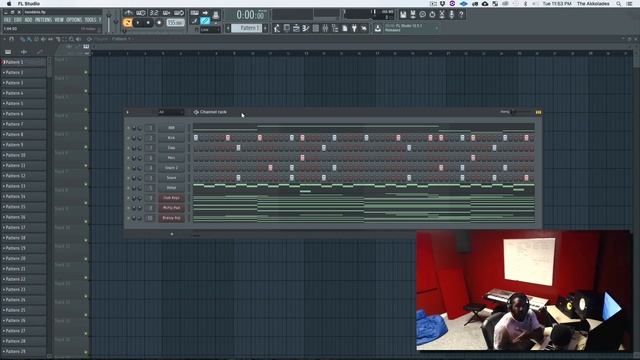640x360 pixels.
Task: Adjust the channel rack swing slider
Action: tap(522, 112)
